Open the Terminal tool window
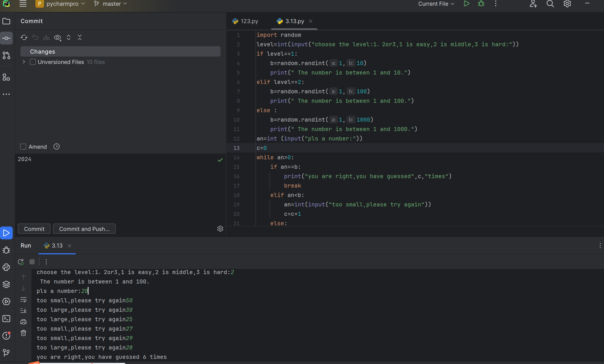This screenshot has width=604, height=364. [x=6, y=319]
